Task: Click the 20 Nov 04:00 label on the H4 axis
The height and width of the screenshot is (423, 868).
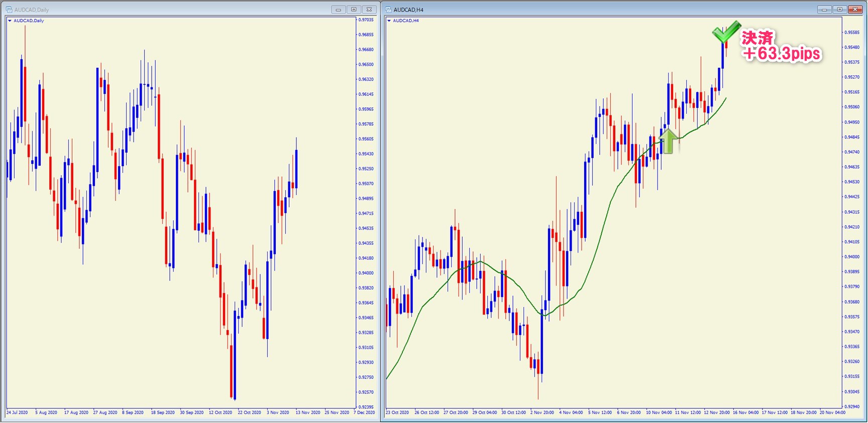Action: coord(832,412)
